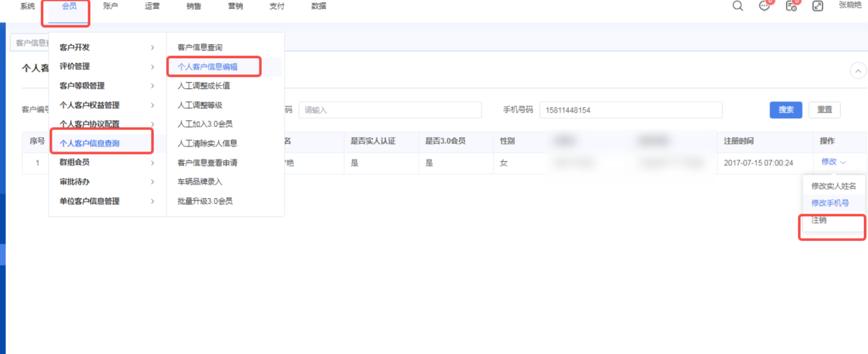Open the chat messages bubble icon
This screenshot has height=354, width=868.
click(764, 6)
